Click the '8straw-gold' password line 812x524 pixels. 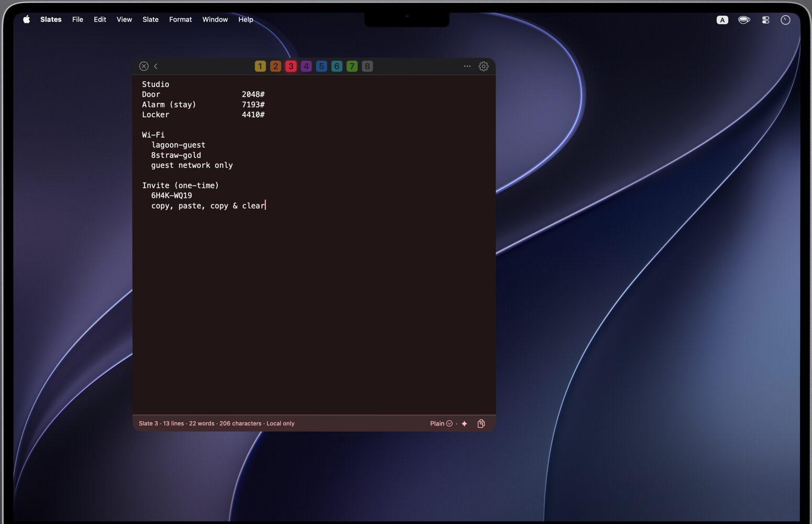pyautogui.click(x=176, y=155)
